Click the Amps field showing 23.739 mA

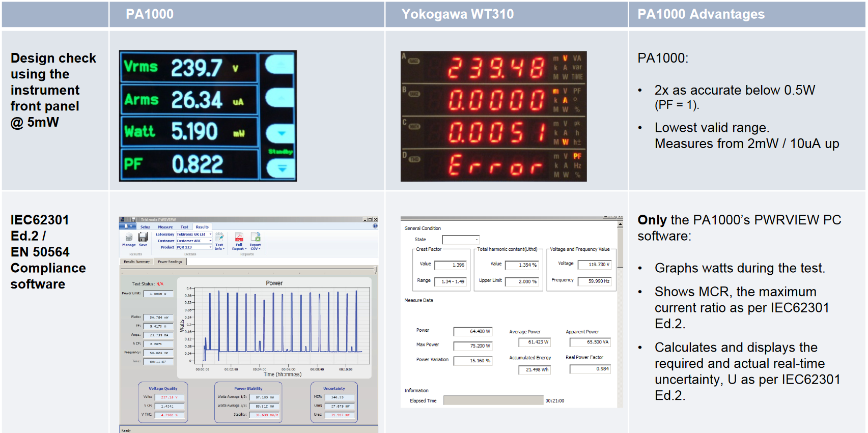pos(158,335)
